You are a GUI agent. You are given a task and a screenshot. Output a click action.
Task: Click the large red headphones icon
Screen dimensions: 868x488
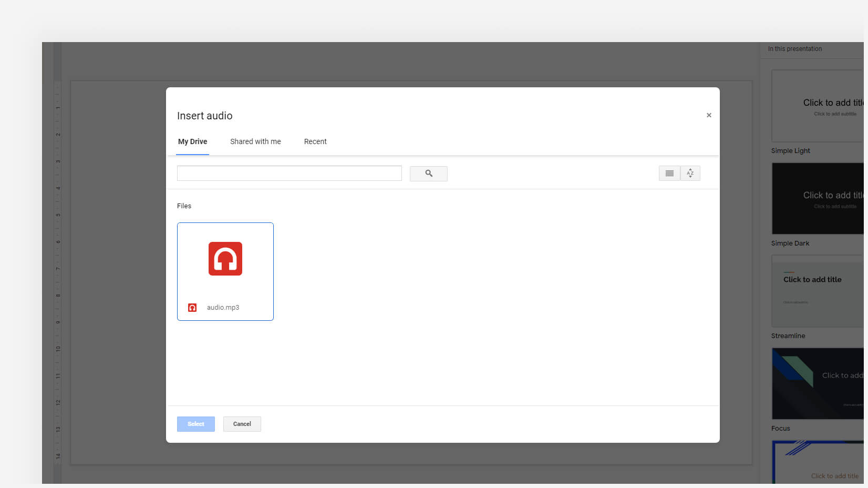pyautogui.click(x=225, y=259)
